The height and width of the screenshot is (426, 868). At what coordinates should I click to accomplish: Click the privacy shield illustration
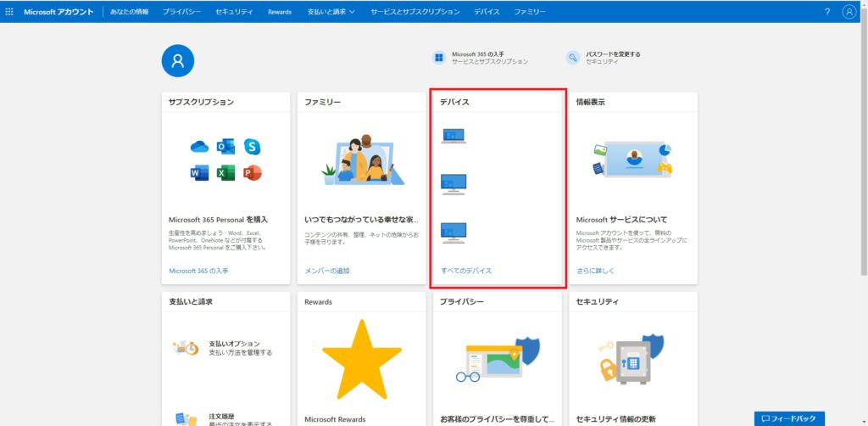[498, 360]
